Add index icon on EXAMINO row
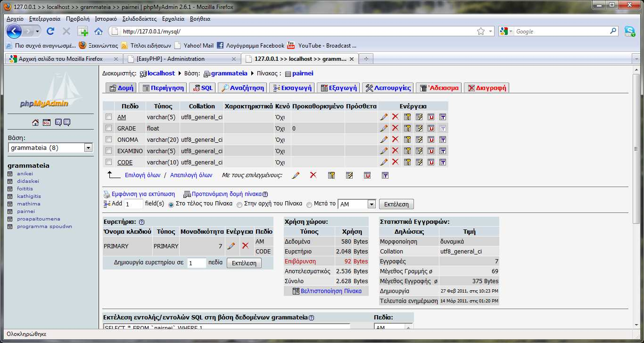 coord(419,151)
